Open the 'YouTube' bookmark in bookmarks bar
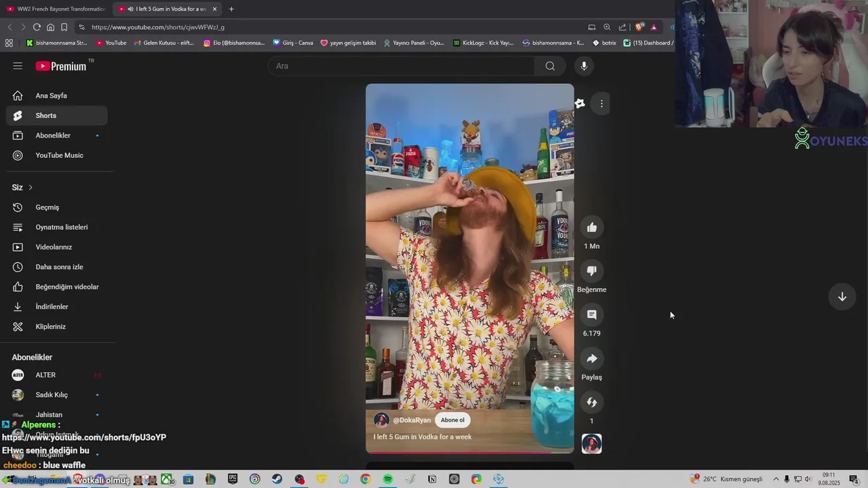 coord(111,43)
